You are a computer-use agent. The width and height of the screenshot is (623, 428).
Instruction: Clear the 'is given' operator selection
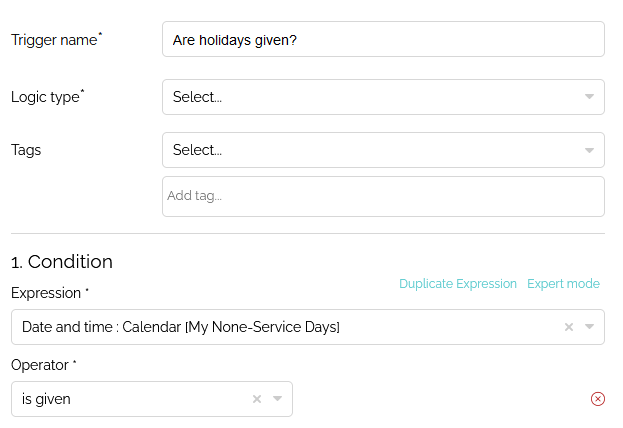click(x=257, y=399)
